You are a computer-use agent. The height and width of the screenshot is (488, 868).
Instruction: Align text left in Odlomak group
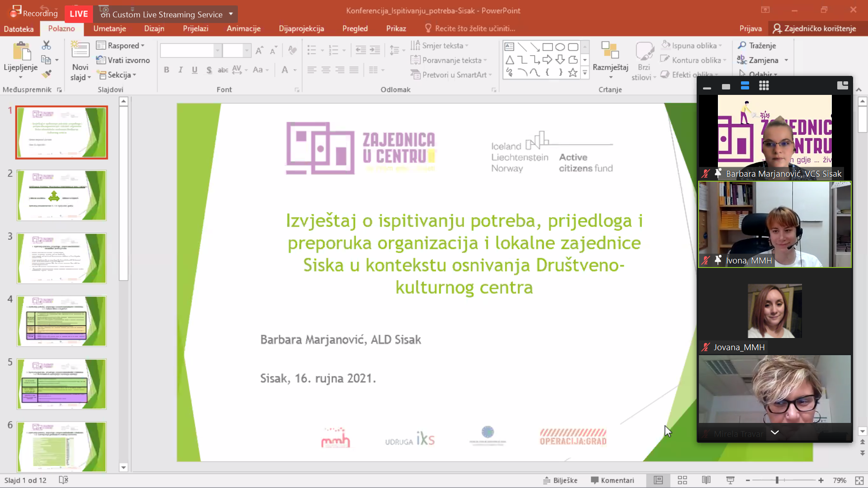[311, 70]
